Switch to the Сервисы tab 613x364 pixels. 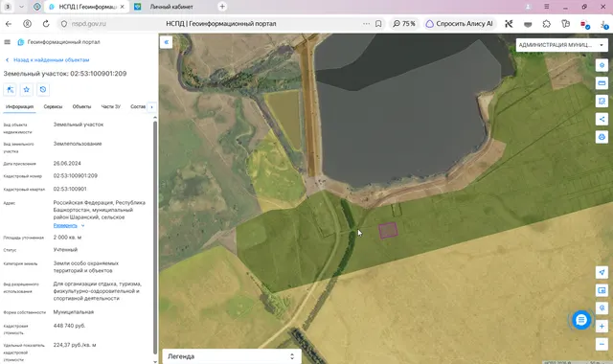(53, 106)
